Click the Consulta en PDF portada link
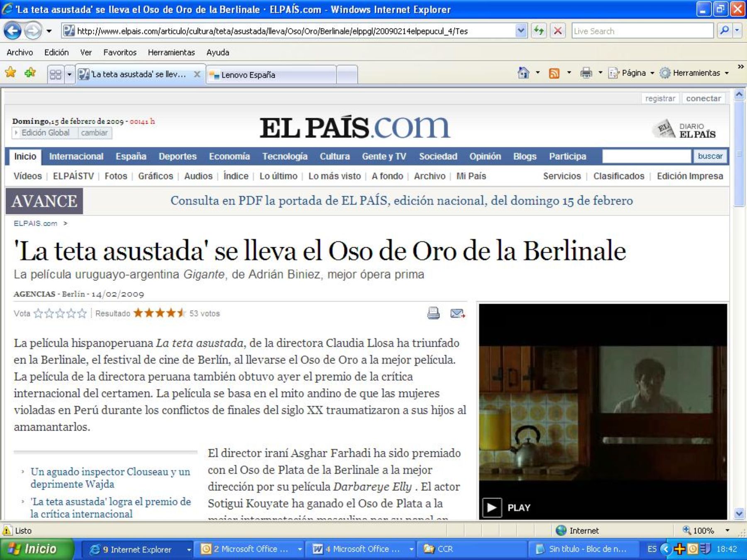747x560 pixels. click(401, 201)
